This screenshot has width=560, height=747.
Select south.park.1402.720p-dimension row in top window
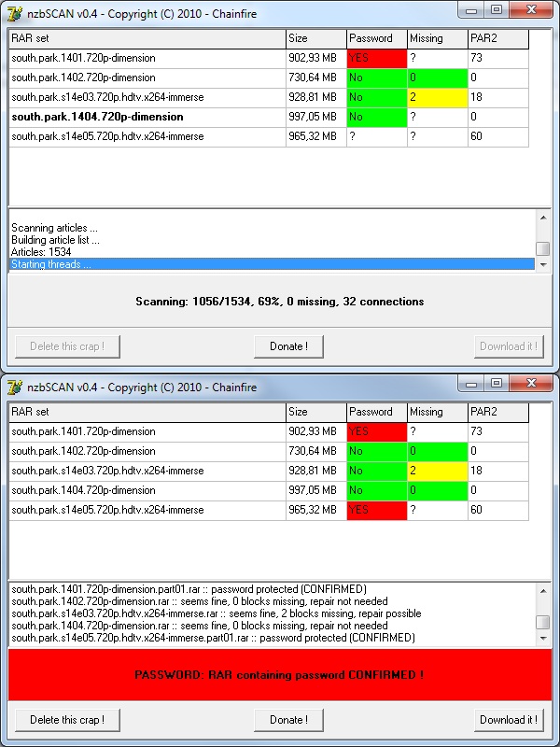click(x=269, y=78)
